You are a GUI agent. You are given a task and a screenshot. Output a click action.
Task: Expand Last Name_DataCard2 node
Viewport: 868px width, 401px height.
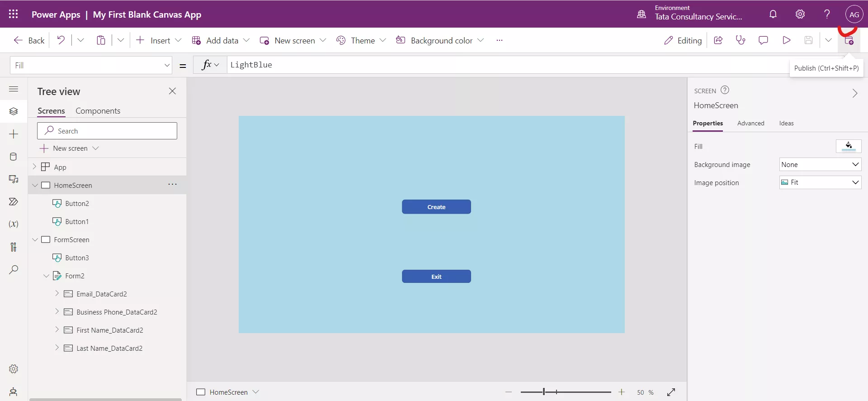coord(57,348)
